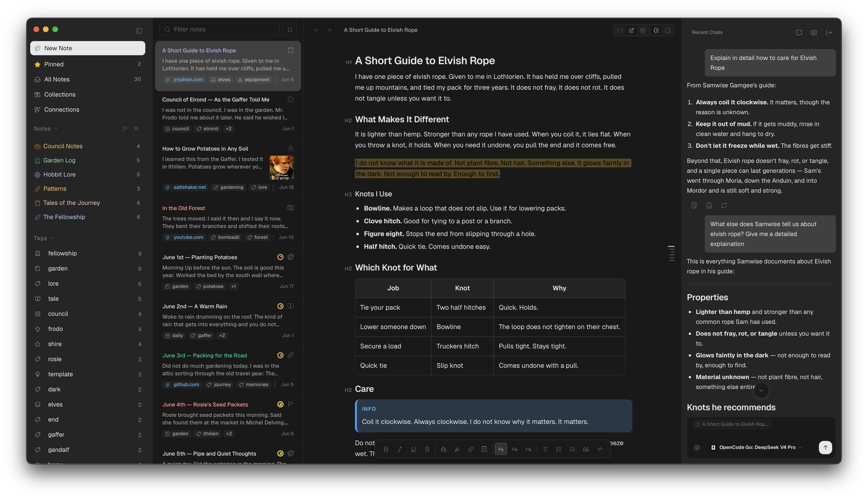Insert a bulleted list
The width and height of the screenshot is (868, 499).
[545, 449]
